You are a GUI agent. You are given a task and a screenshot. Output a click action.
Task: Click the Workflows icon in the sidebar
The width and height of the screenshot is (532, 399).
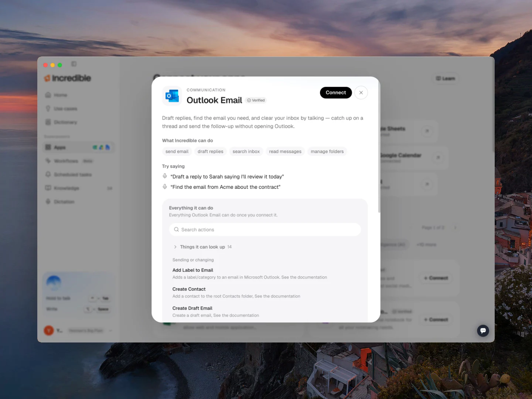click(x=48, y=161)
